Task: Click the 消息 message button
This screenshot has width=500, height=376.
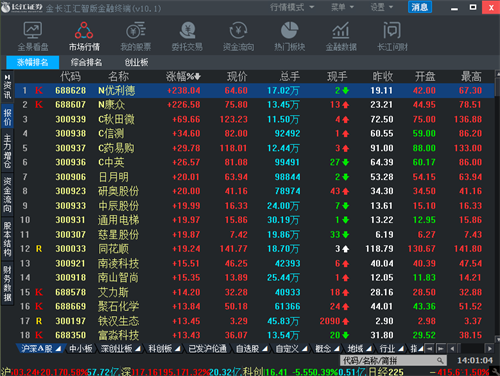Action: pyautogui.click(x=420, y=7)
